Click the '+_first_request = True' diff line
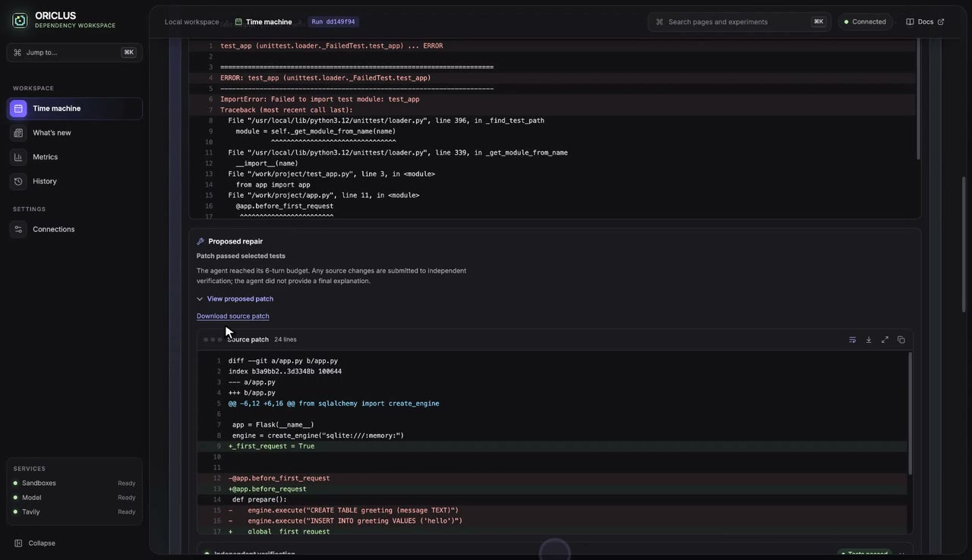This screenshot has height=560, width=972. click(x=552, y=446)
